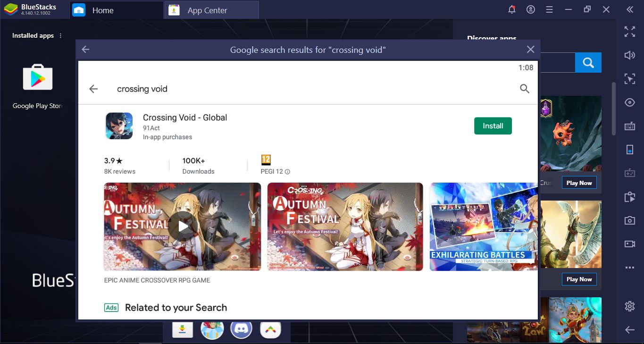Screen dimensions: 644x344
Task: Open the notifications bell
Action: tap(512, 9)
